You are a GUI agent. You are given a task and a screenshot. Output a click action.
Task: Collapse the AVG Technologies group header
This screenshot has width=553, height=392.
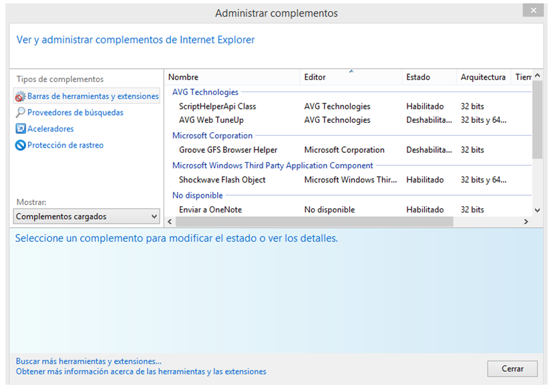(205, 92)
